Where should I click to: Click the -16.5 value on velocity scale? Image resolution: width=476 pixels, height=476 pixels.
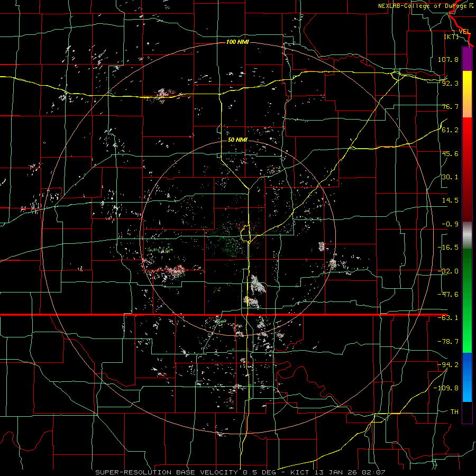[x=448, y=248]
